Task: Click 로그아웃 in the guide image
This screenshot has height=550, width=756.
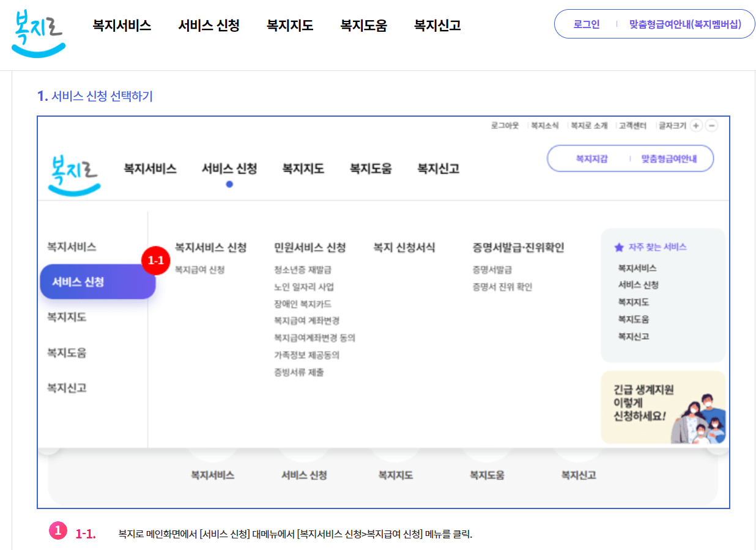Action: click(x=505, y=125)
